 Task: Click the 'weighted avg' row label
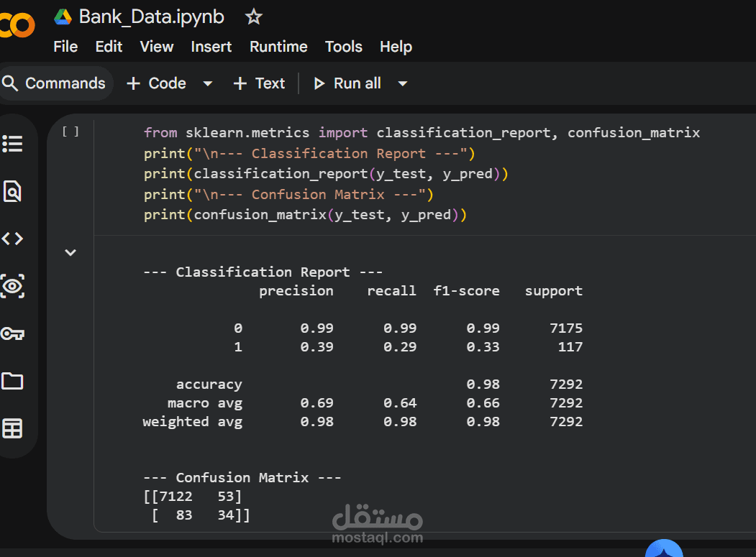pyautogui.click(x=192, y=422)
